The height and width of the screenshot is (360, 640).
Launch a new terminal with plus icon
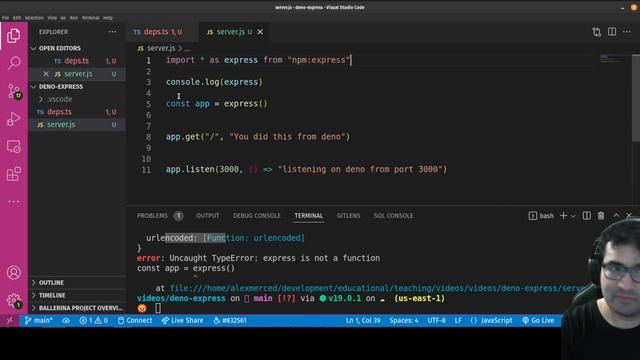(x=564, y=216)
